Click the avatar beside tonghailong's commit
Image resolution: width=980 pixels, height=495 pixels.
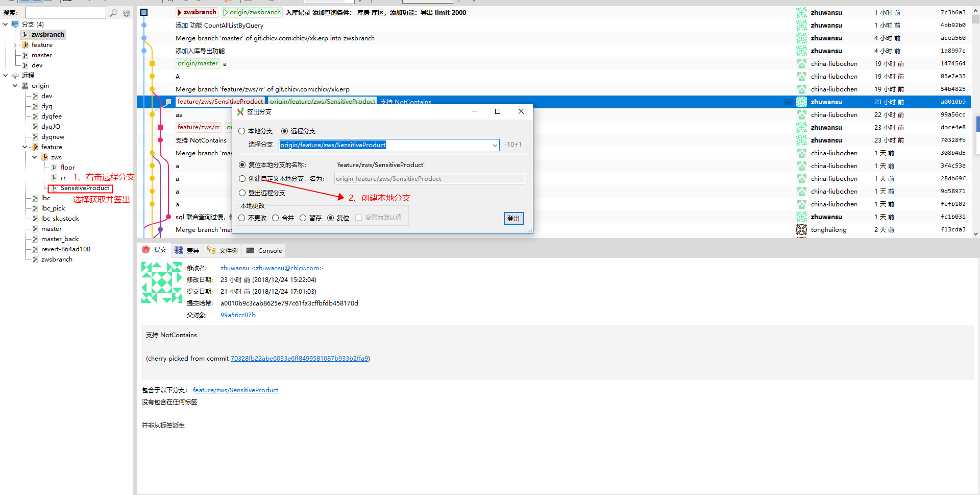(801, 229)
